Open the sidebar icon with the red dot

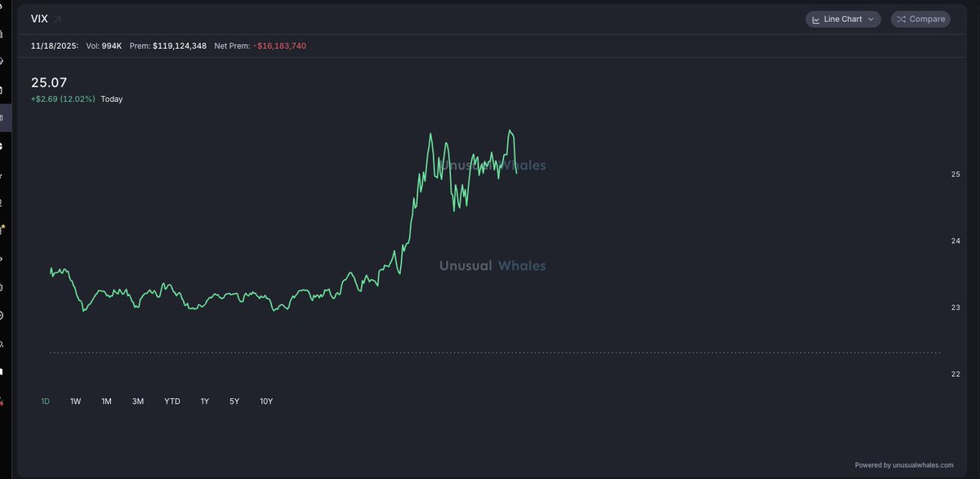[2, 400]
